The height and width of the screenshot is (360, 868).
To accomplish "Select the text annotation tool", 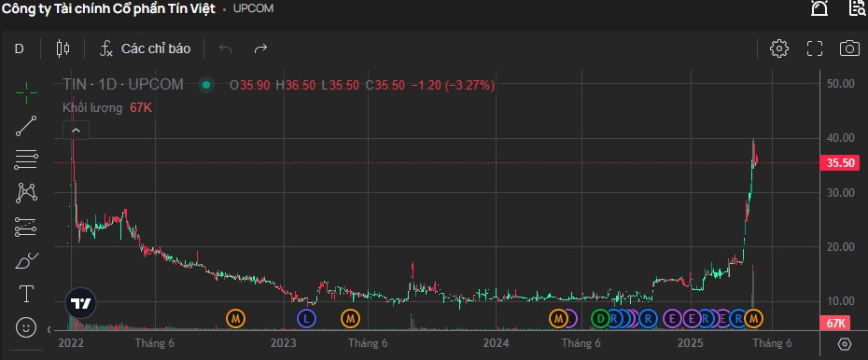I will 26,294.
